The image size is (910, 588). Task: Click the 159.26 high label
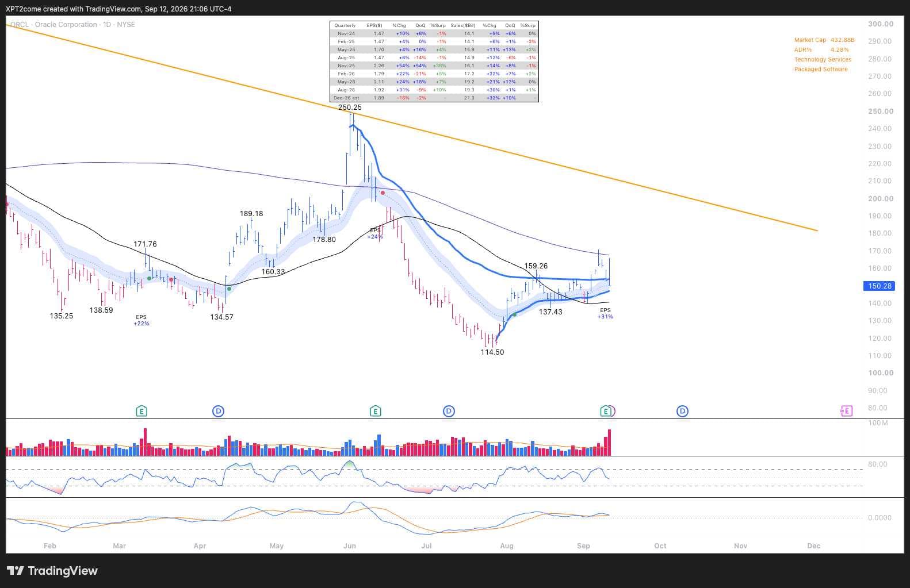[x=536, y=266]
